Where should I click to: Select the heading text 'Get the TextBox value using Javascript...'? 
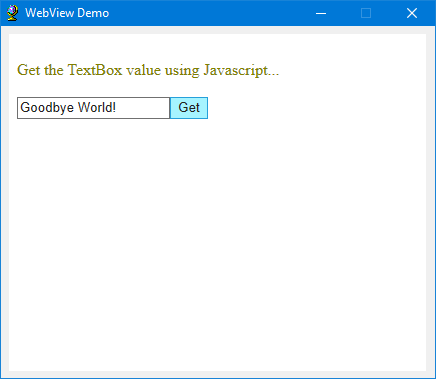(148, 70)
